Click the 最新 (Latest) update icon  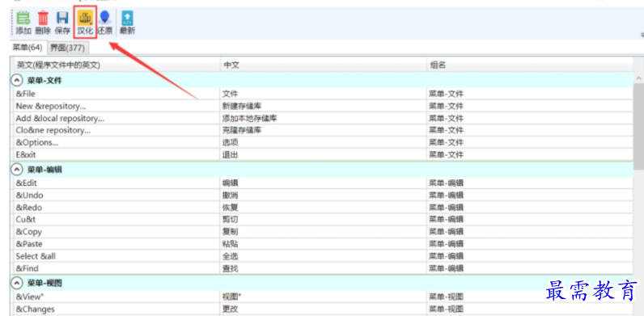pos(127,23)
